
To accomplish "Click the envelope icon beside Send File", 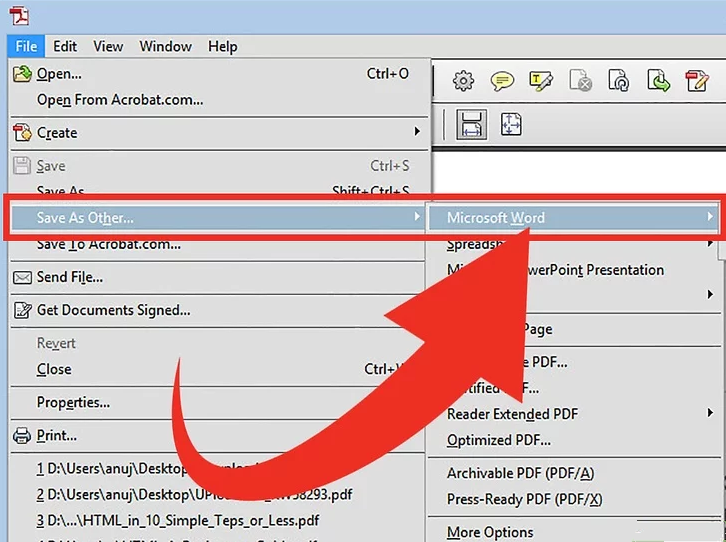I will tap(22, 278).
